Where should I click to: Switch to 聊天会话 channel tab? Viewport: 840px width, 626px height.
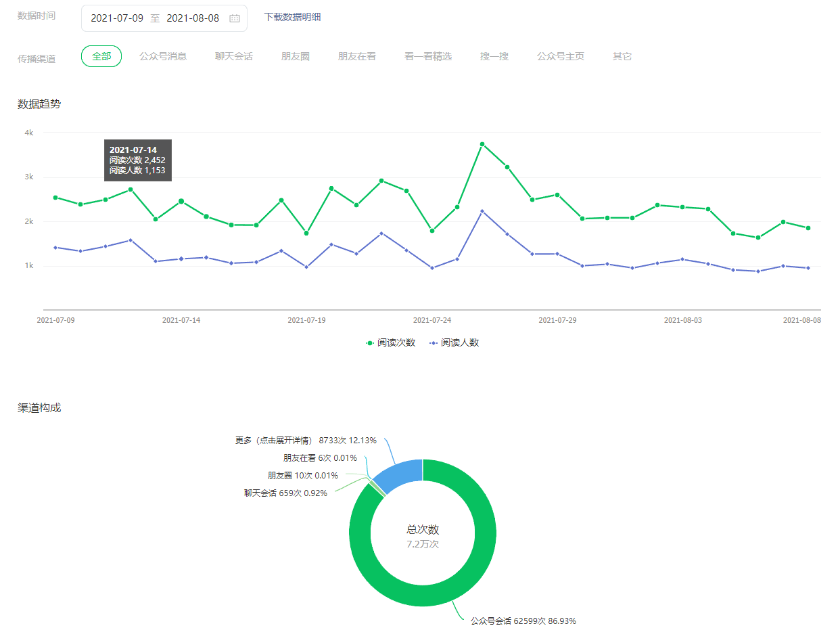[x=234, y=57]
